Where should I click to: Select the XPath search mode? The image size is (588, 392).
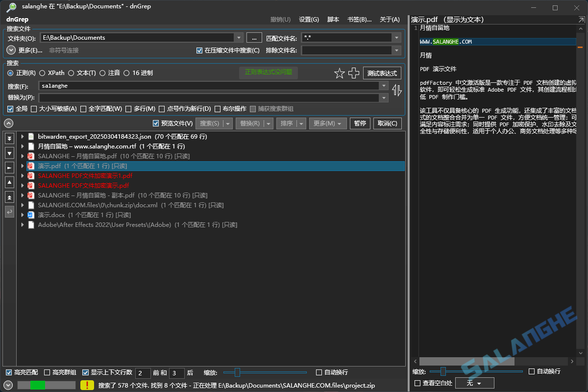point(44,73)
